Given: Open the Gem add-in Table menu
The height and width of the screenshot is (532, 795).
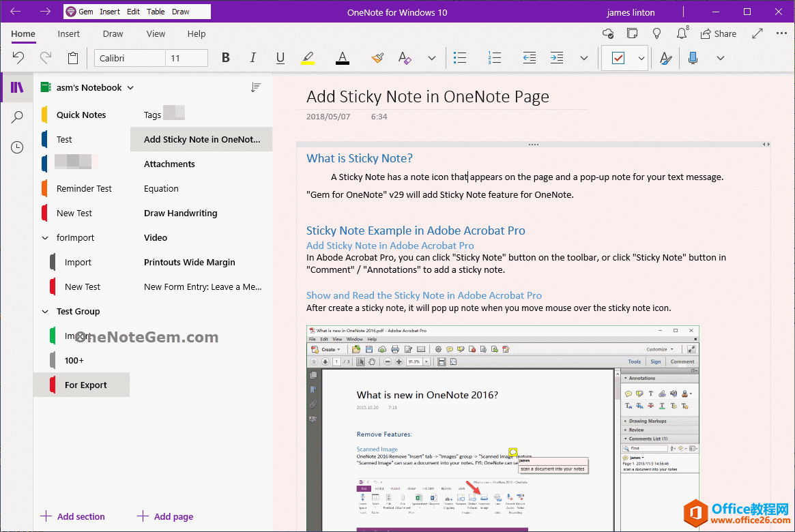Looking at the screenshot, I should click(156, 12).
